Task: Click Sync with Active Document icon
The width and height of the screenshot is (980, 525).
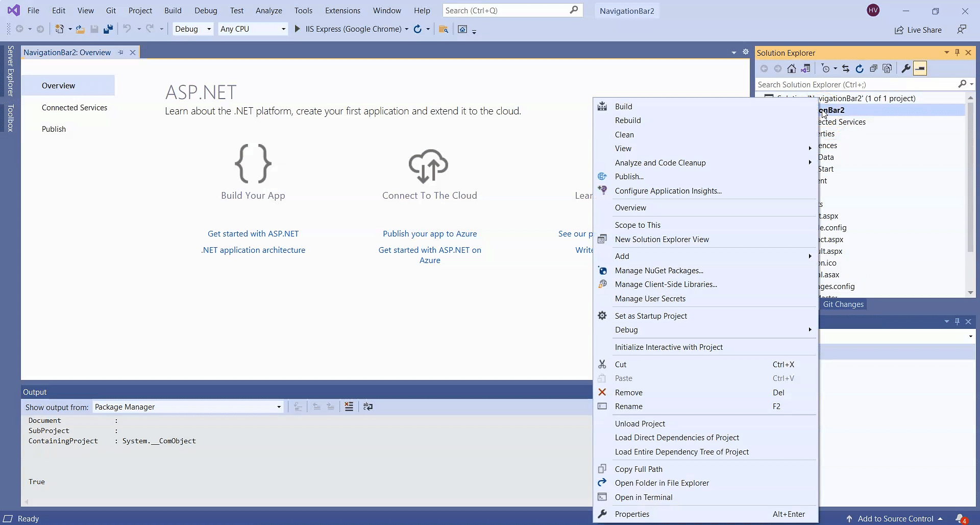Action: pos(846,68)
